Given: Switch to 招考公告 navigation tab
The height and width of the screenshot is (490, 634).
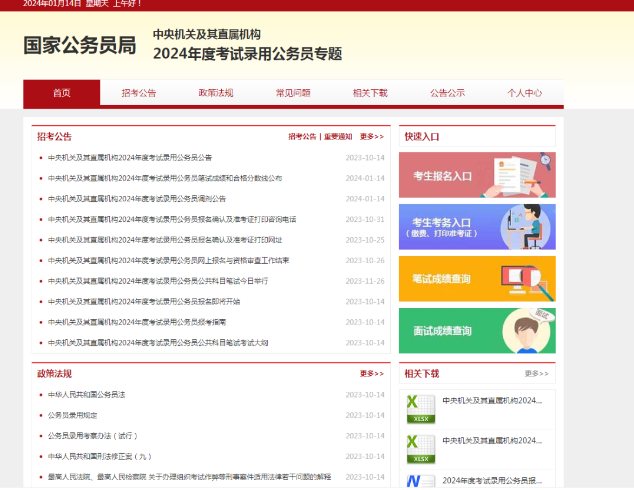Looking at the screenshot, I should pyautogui.click(x=139, y=93).
